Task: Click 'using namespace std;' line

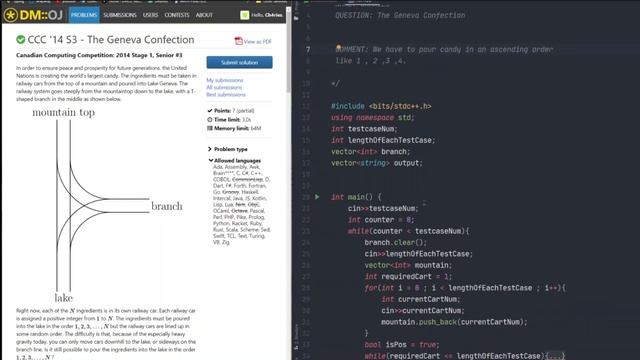Action: tap(372, 118)
